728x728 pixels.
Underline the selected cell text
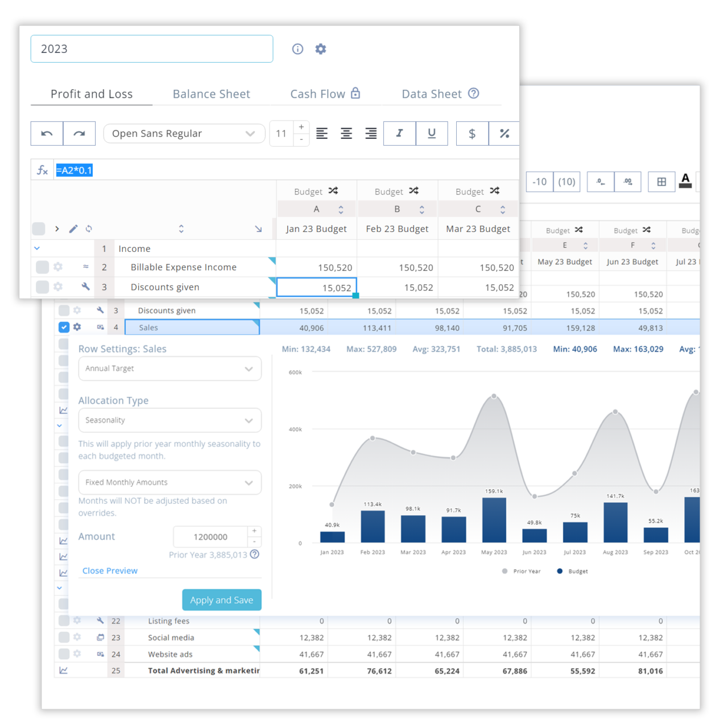pos(432,133)
